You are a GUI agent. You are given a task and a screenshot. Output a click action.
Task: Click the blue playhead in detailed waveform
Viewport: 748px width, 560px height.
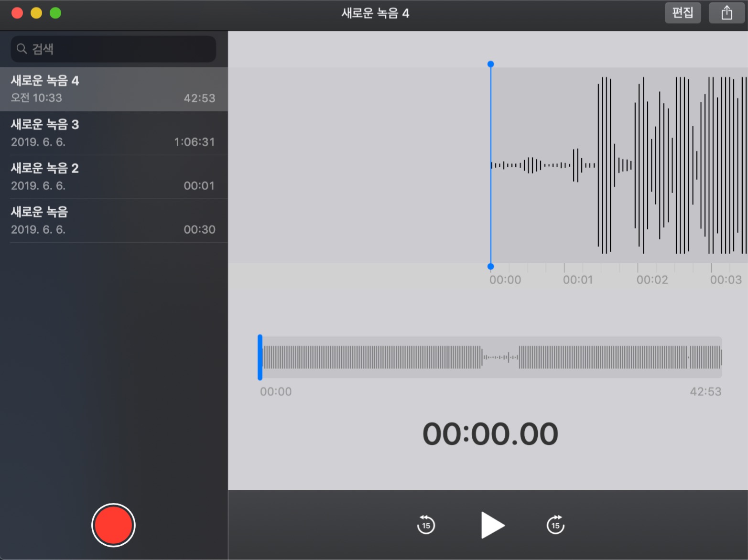[x=490, y=165]
